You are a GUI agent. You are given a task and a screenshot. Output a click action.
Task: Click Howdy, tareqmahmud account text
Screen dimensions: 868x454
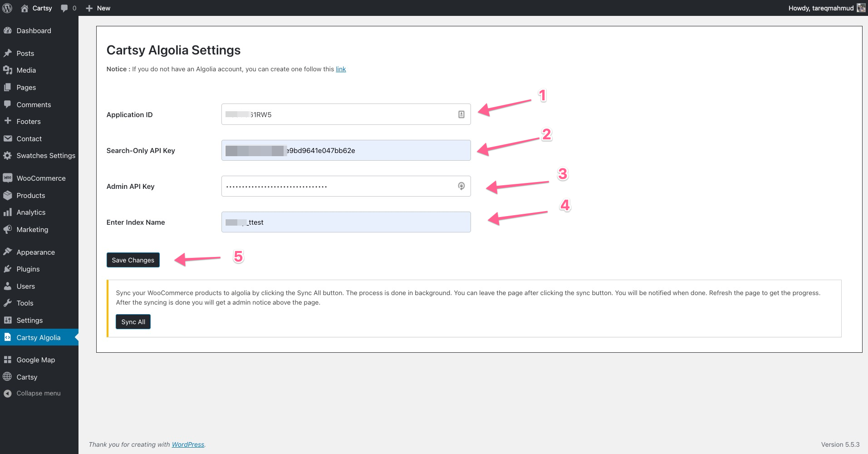coord(821,8)
